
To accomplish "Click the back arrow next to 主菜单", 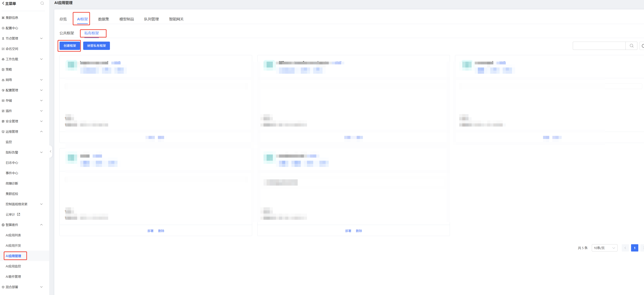I will tap(3, 3).
